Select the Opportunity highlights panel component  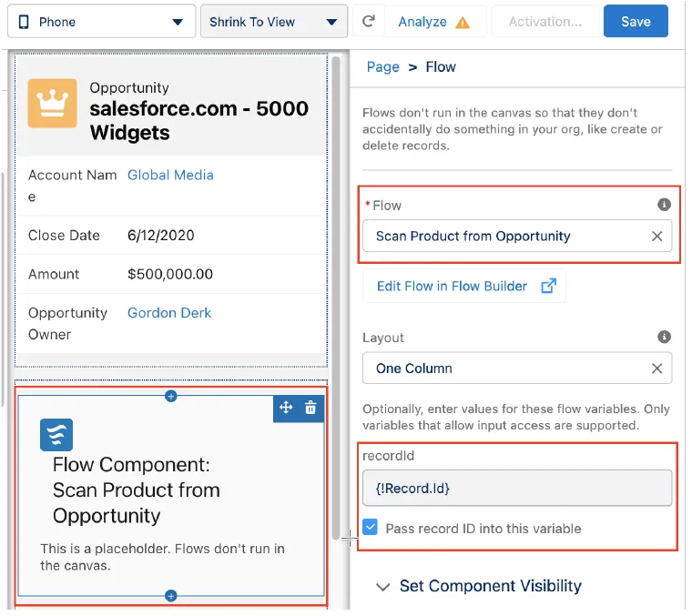(x=172, y=211)
